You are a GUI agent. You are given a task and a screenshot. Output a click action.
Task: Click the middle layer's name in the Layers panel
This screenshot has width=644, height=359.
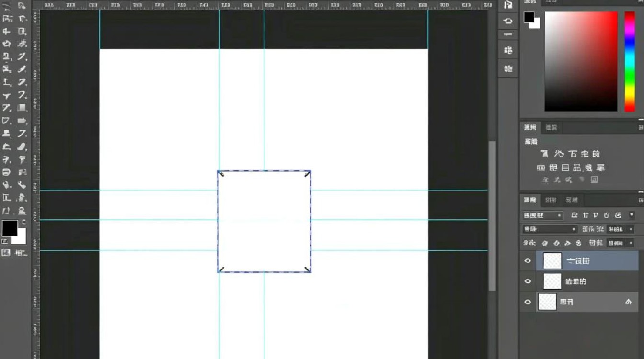(576, 281)
